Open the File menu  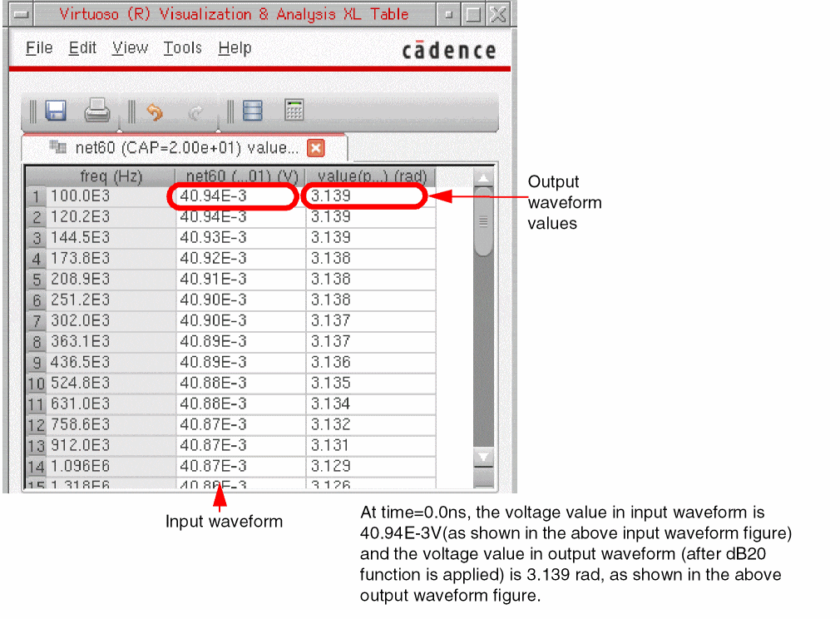tap(39, 48)
